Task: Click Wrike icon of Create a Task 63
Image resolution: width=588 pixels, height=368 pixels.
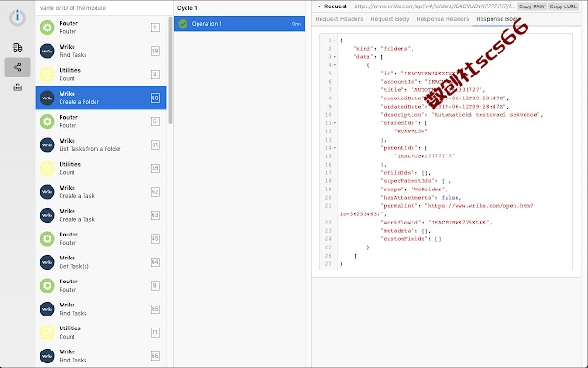Action: click(x=47, y=215)
